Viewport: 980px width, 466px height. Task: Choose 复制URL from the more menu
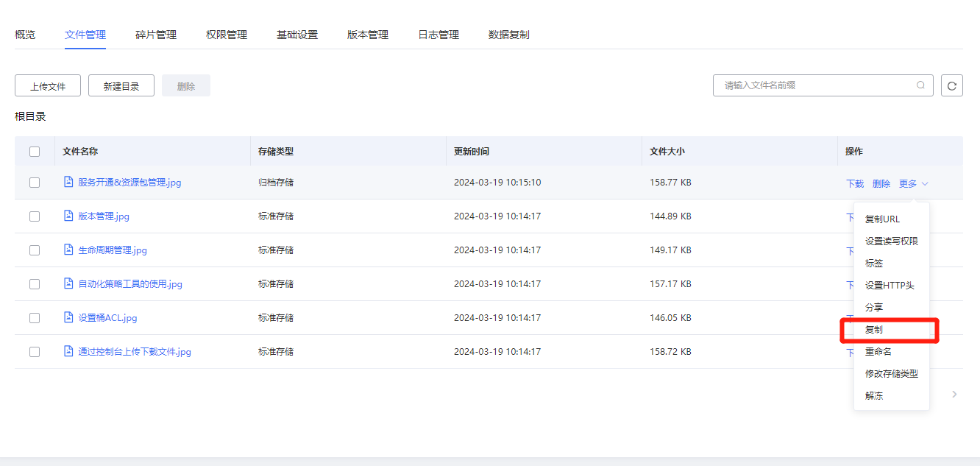pyautogui.click(x=892, y=219)
